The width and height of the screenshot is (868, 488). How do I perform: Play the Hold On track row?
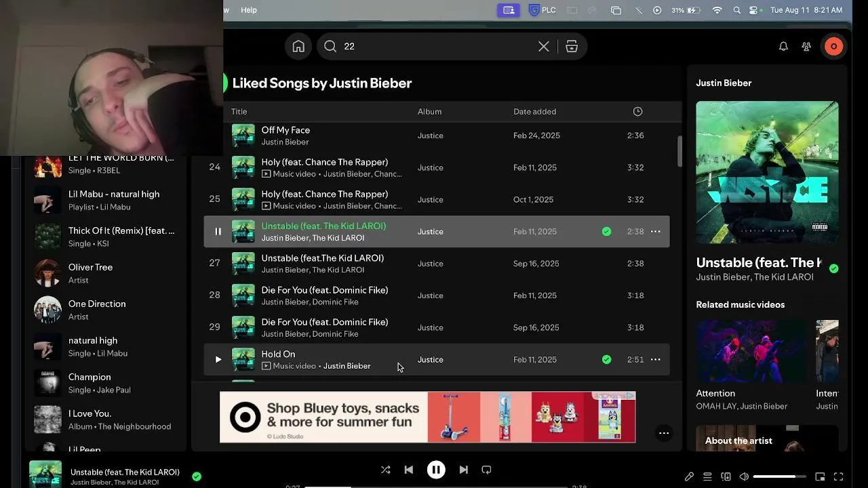tap(218, 359)
